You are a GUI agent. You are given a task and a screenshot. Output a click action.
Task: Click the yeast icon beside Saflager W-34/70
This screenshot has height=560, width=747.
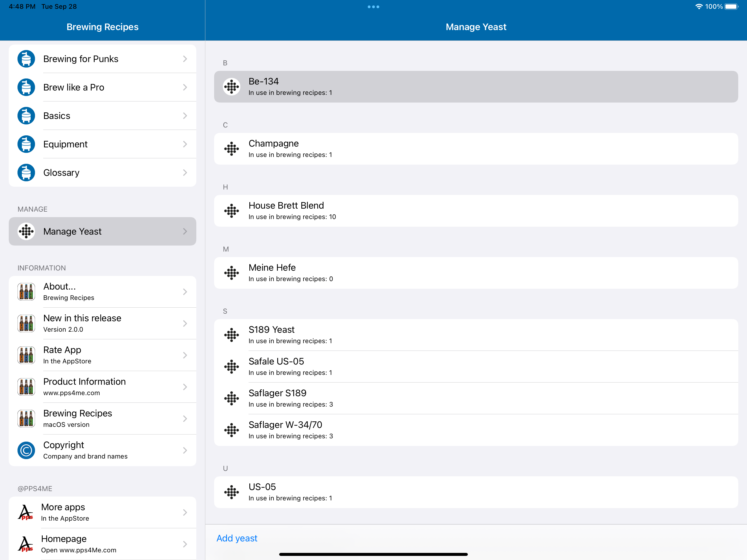pyautogui.click(x=231, y=430)
